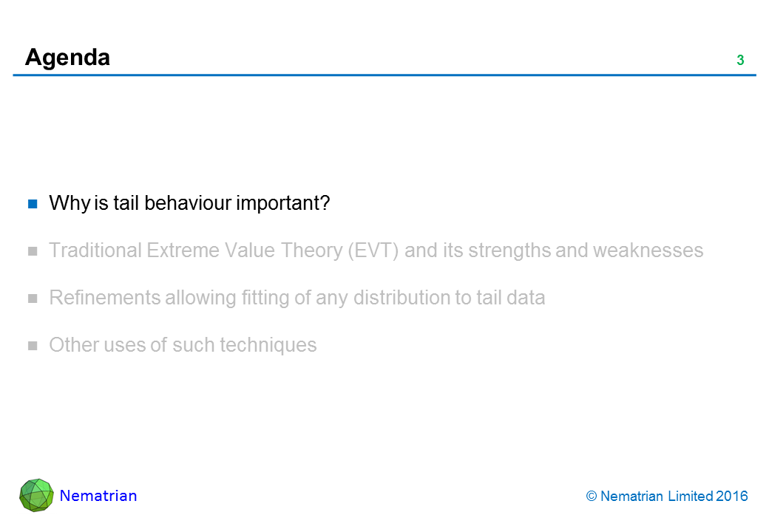Select the grey bullet before Traditional Extreme Value Theory

33,250
